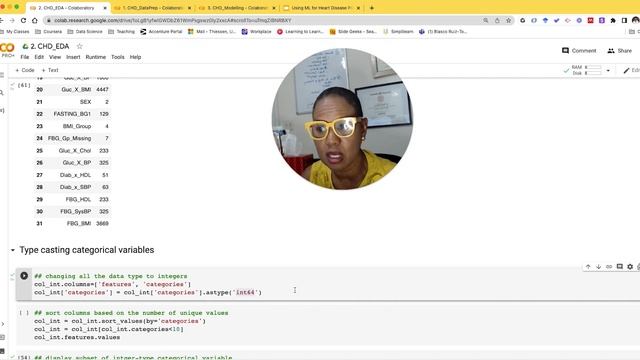The image size is (640, 360).
Task: Add a new Code cell
Action: pyautogui.click(x=25, y=70)
